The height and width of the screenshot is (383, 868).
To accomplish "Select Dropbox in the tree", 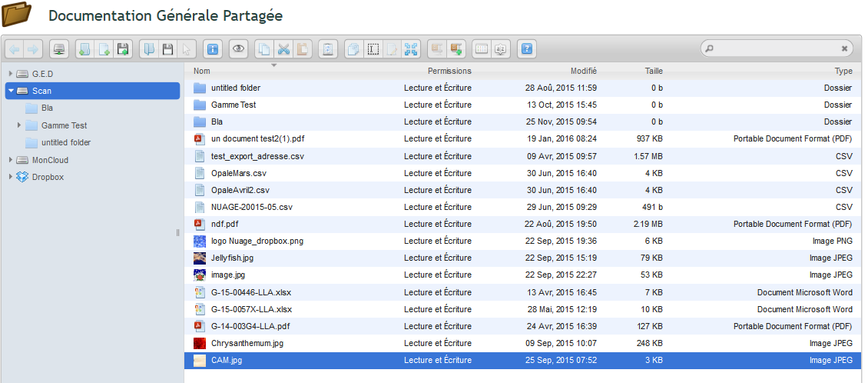I will [x=48, y=177].
